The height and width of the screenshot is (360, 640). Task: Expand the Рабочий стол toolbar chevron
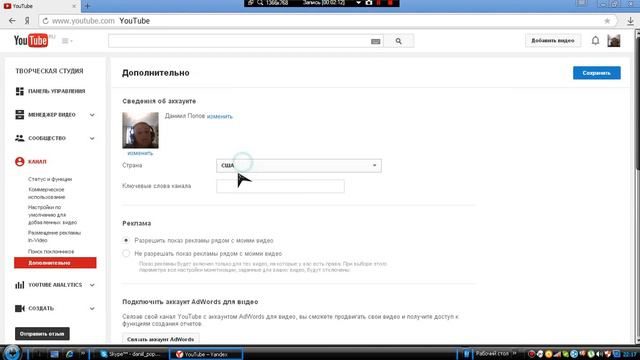tap(514, 353)
